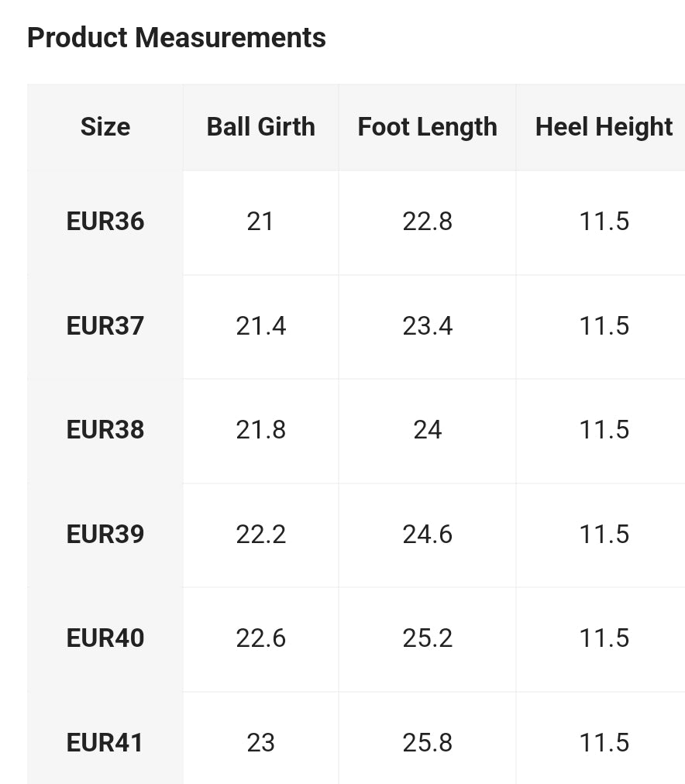
Task: Click heel height cell for EUR41
Action: [x=604, y=743]
